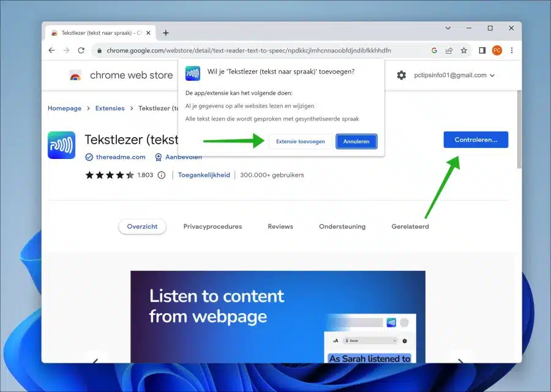Screen dimensions: 551x392
Task: Click the tab search chevron in title bar
Action: [x=448, y=28]
